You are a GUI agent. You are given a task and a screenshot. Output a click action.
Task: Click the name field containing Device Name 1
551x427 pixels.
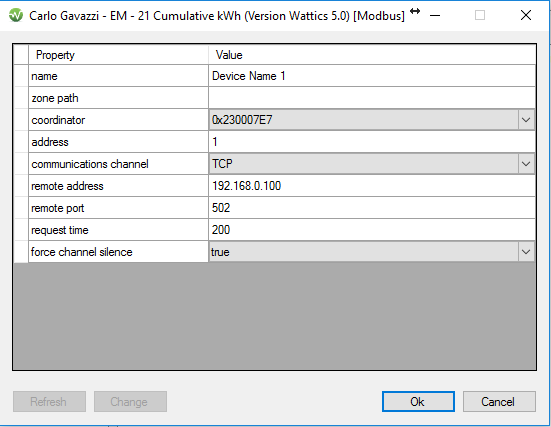(372, 76)
